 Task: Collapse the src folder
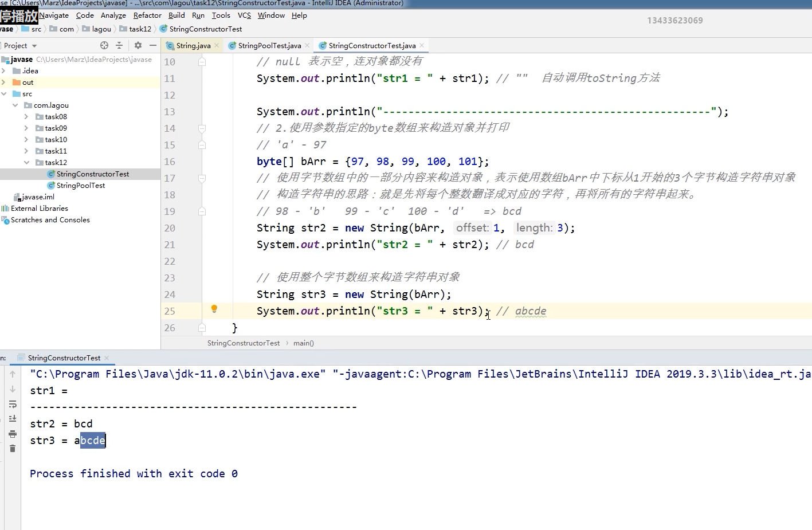(x=4, y=94)
